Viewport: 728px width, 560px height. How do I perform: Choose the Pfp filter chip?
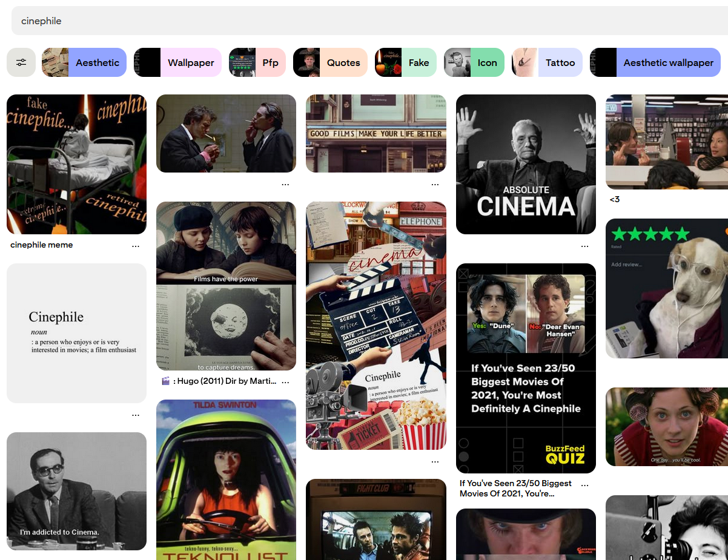point(257,62)
